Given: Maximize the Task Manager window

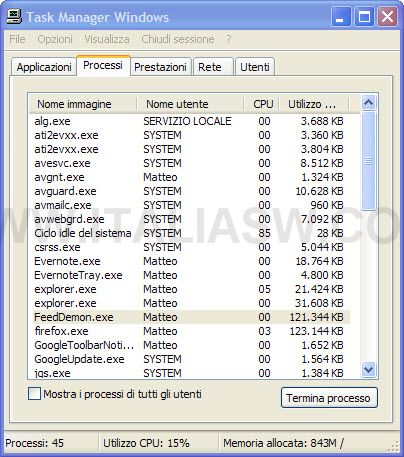Looking at the screenshot, I should click(x=364, y=17).
